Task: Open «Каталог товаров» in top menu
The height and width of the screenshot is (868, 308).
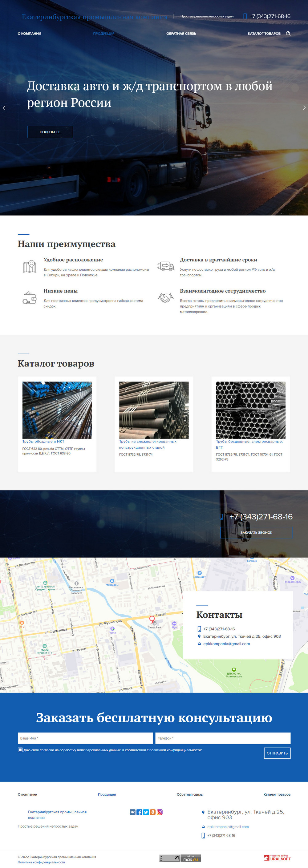Action: click(264, 34)
